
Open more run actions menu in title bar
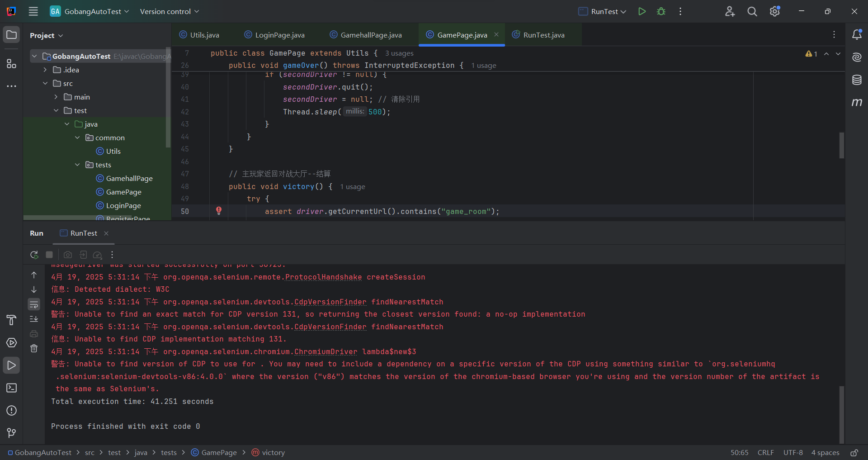(680, 11)
